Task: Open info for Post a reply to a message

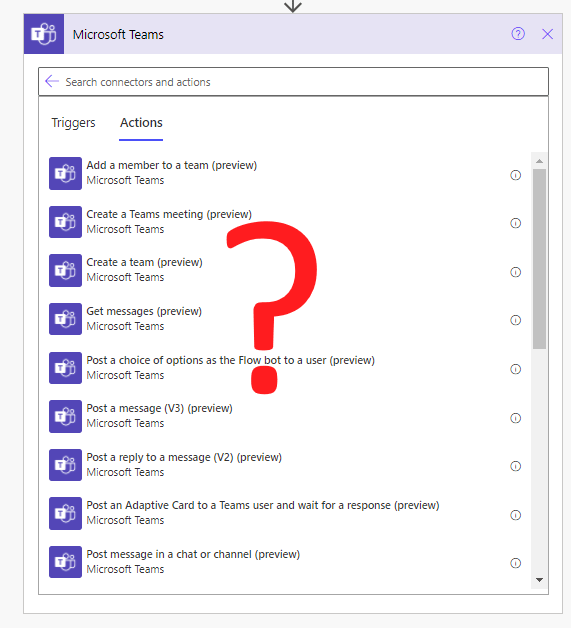Action: tap(515, 466)
